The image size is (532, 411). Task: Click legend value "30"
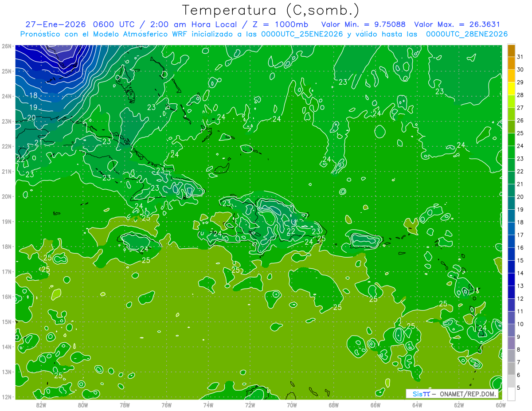(520, 70)
